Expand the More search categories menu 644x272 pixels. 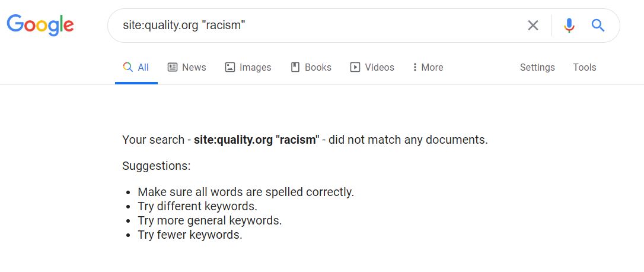(x=428, y=67)
